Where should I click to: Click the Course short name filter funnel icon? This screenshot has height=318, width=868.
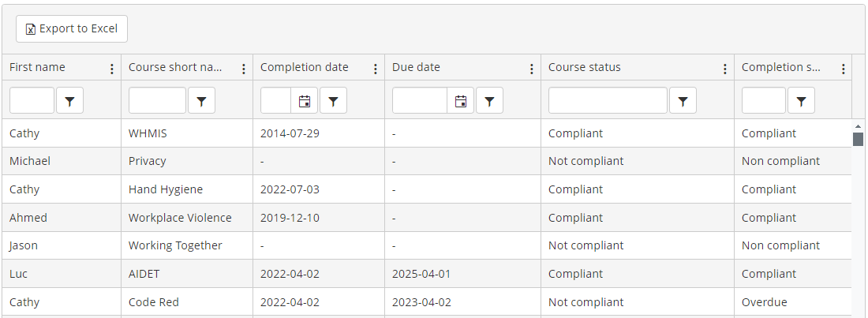[x=201, y=101]
